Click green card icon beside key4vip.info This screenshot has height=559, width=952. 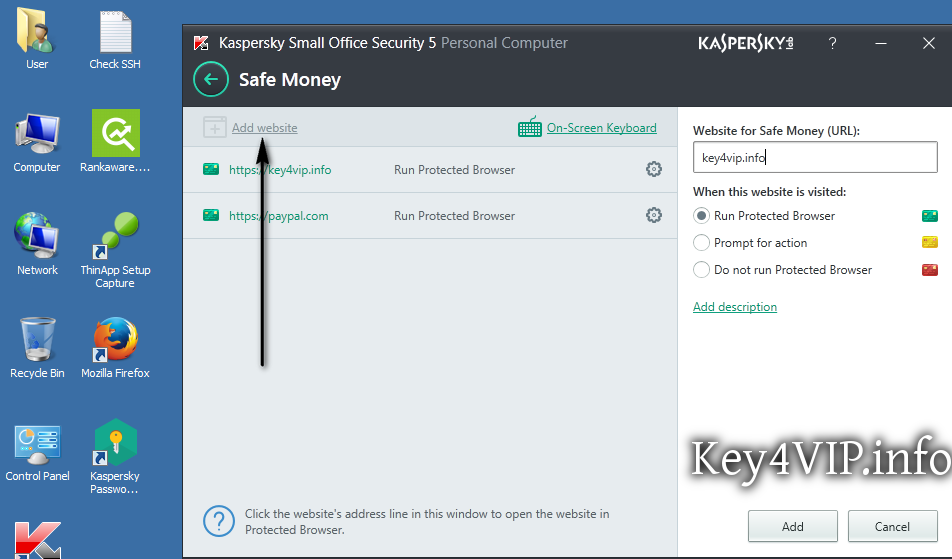pos(211,169)
